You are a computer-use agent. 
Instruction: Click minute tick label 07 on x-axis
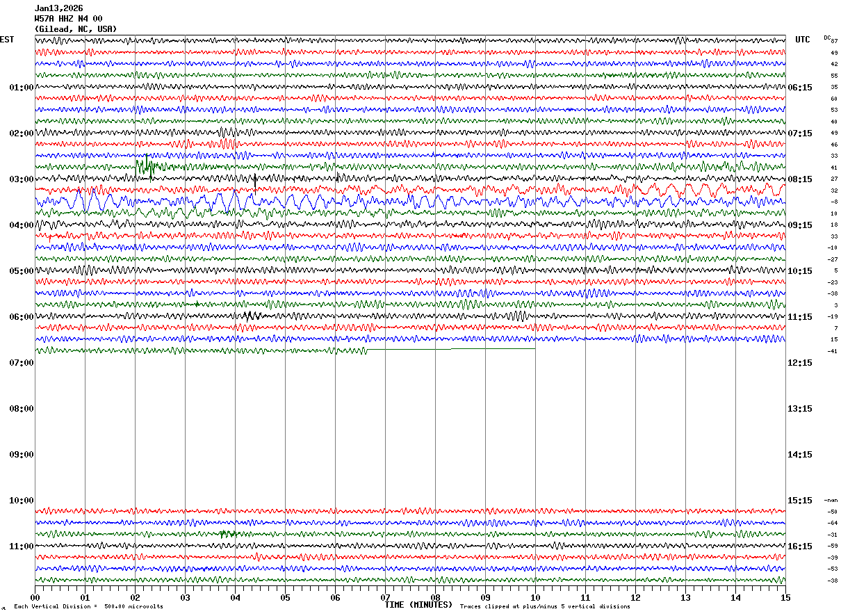pos(385,597)
